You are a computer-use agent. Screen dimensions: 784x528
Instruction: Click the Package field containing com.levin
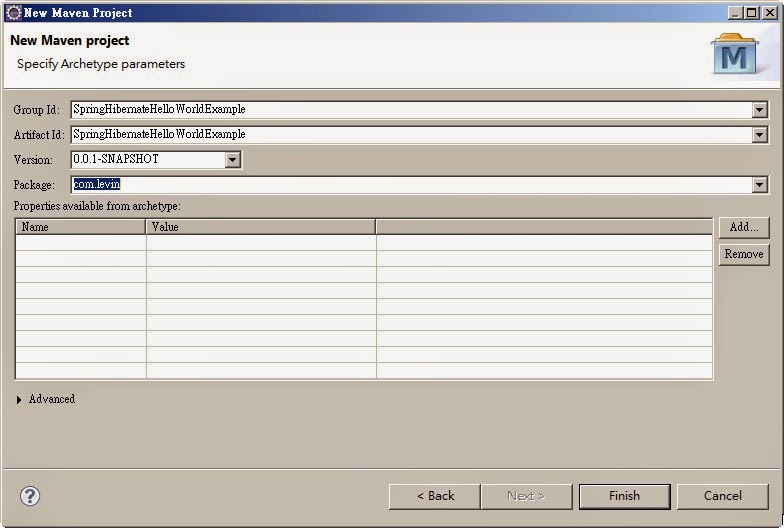coord(411,184)
